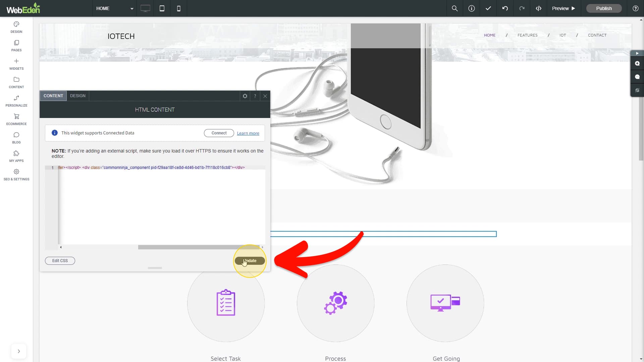This screenshot has width=644, height=362.
Task: Expand the HOME page dropdown
Action: (x=115, y=8)
